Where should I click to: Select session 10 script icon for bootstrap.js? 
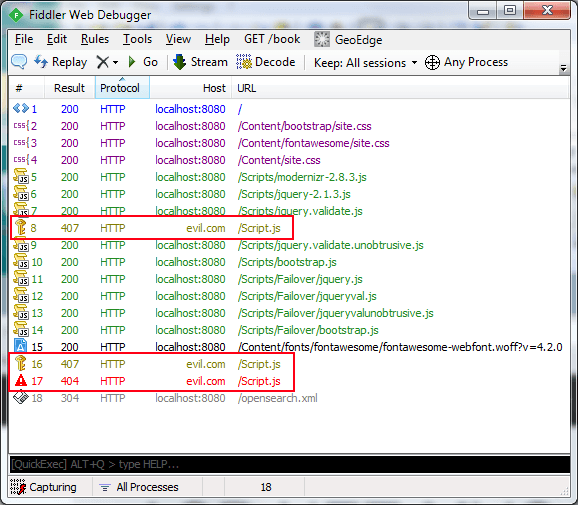click(21, 261)
